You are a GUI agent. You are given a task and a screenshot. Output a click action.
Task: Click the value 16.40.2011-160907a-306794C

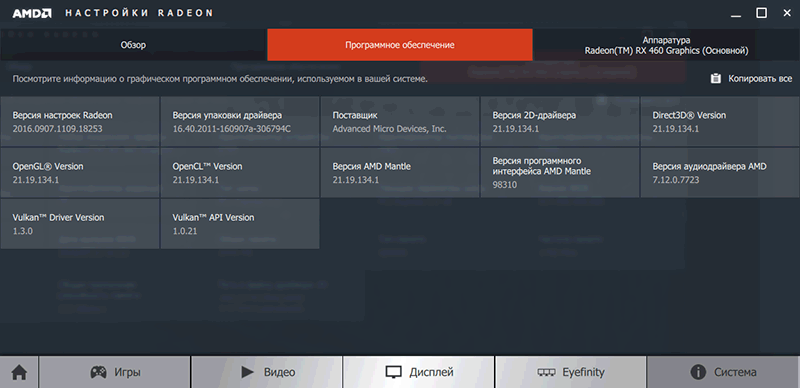(x=232, y=129)
